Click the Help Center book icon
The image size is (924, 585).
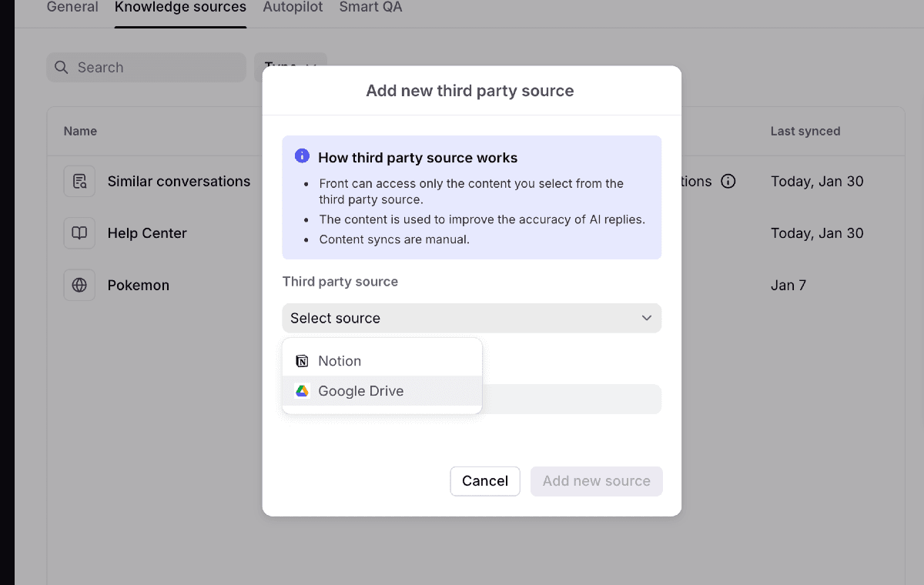pos(79,232)
